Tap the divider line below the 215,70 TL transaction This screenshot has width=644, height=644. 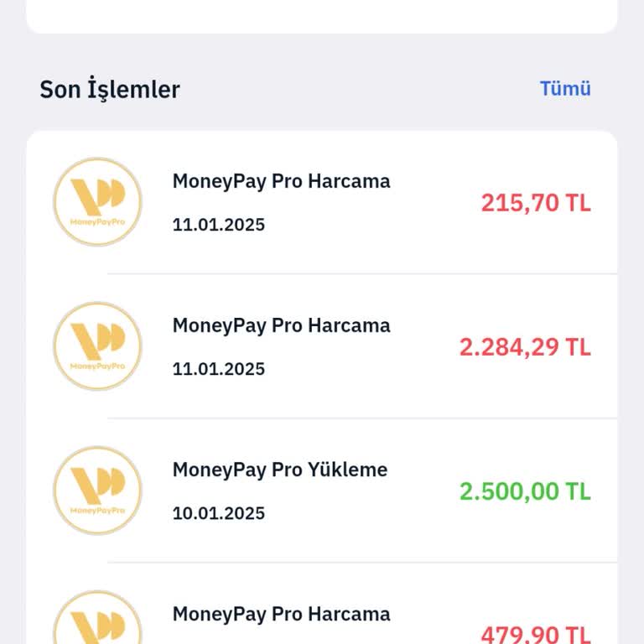(x=362, y=274)
